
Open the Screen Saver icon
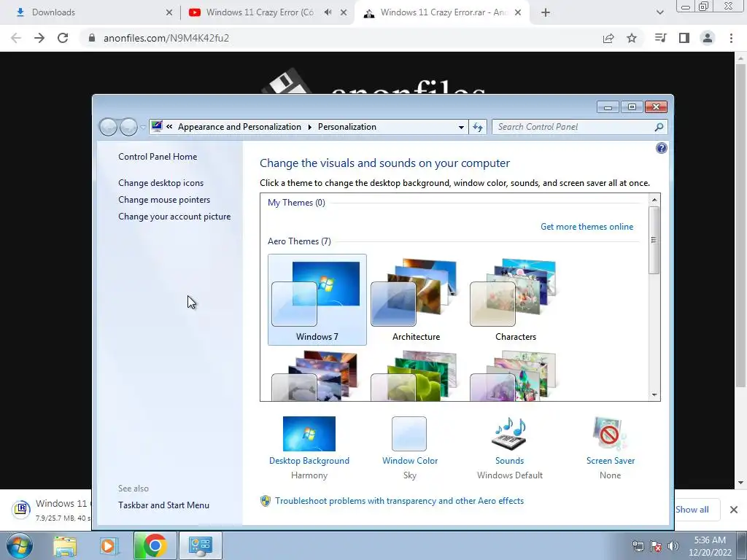point(611,434)
